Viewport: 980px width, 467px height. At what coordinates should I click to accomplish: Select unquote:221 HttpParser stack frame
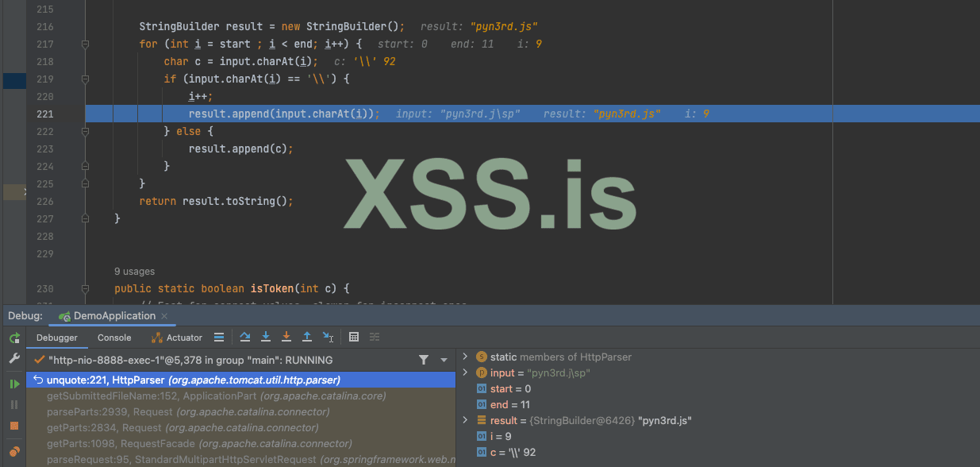click(x=241, y=380)
